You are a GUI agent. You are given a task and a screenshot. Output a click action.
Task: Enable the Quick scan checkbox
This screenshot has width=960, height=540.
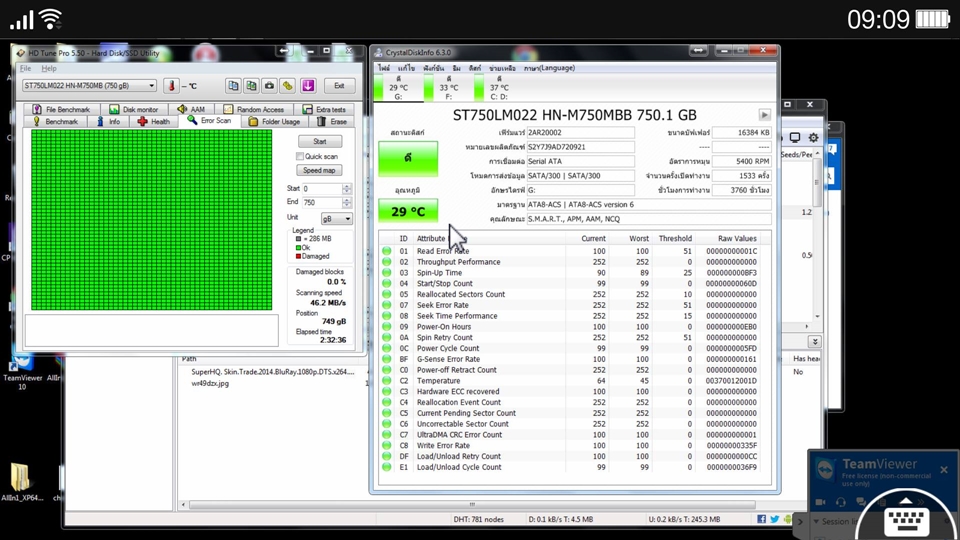point(300,156)
